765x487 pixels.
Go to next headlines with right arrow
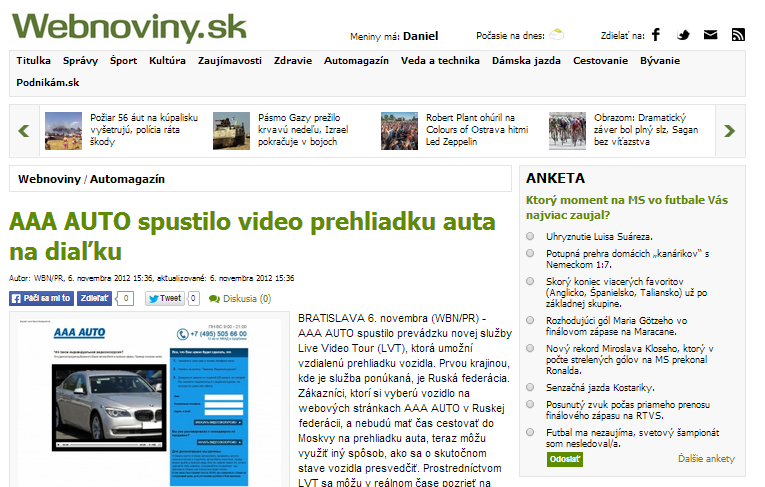729,131
